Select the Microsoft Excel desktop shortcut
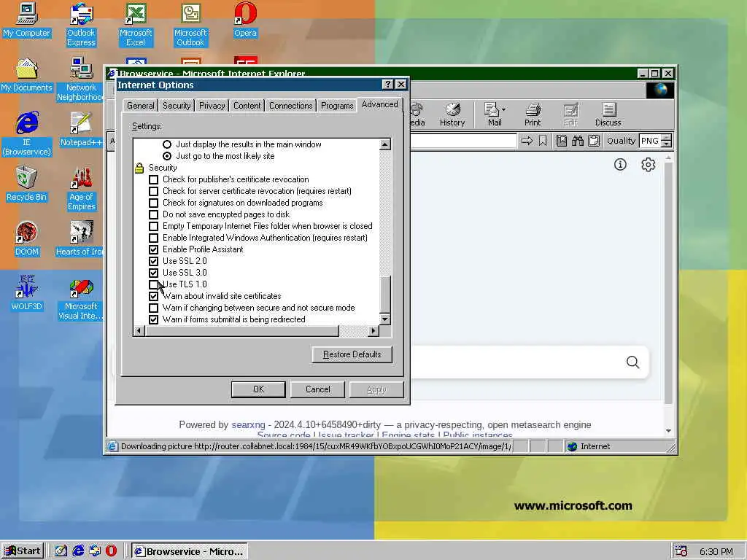747x560 pixels. [135, 25]
